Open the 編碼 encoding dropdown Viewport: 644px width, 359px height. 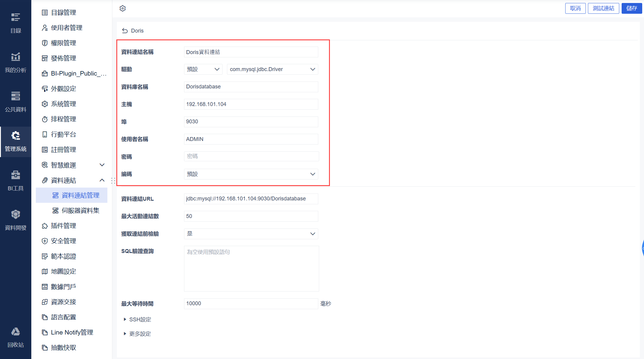pos(251,174)
